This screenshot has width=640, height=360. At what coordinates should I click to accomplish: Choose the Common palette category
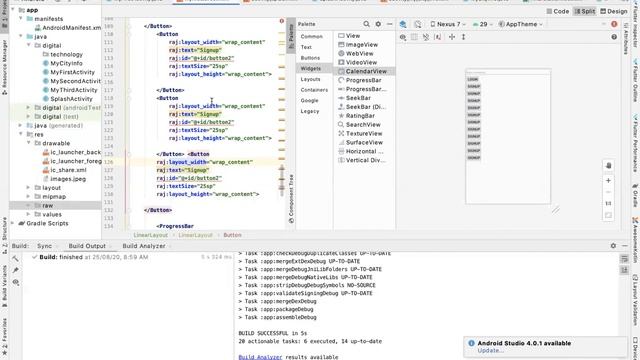tap(311, 36)
